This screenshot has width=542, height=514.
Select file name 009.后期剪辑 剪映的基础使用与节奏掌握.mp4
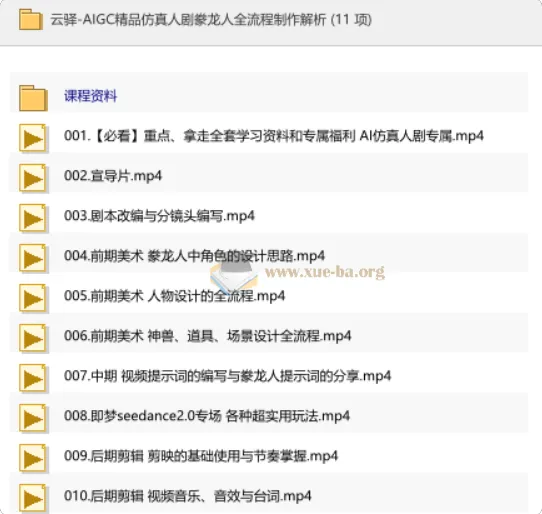201,456
